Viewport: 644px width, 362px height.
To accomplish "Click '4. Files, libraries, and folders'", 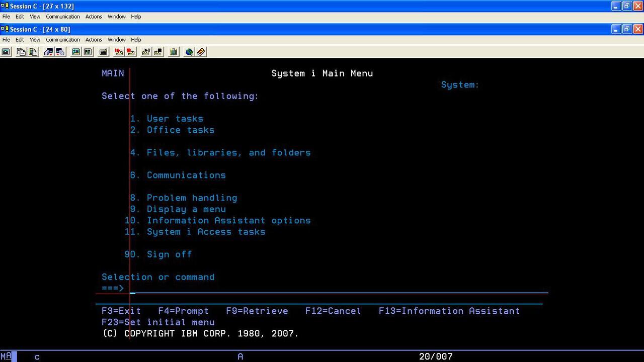I will coord(220,152).
